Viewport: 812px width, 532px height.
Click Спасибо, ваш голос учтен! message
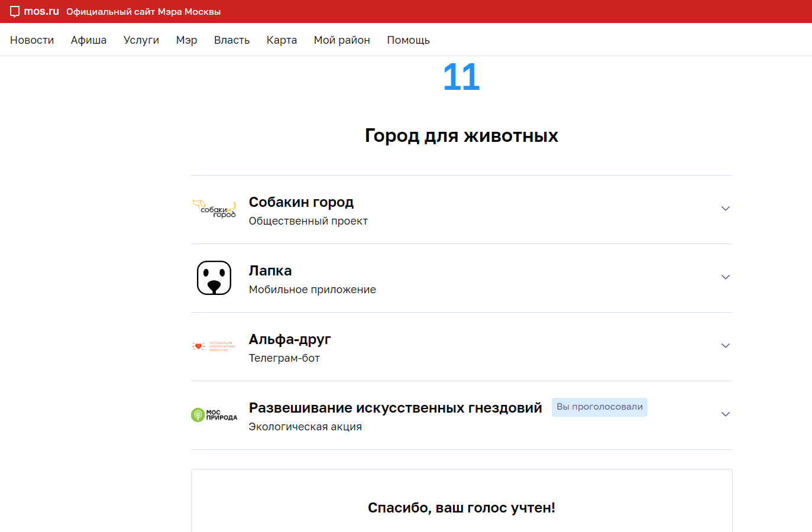coord(461,508)
